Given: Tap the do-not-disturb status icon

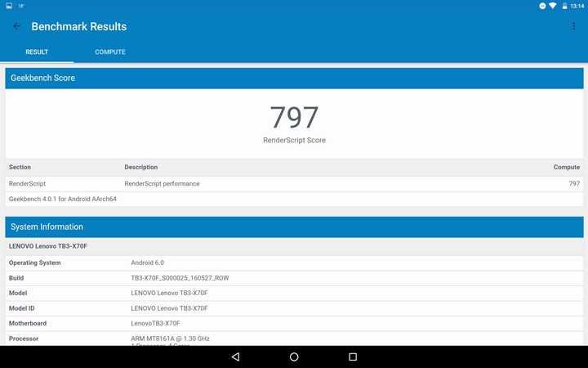Looking at the screenshot, I should click(542, 6).
